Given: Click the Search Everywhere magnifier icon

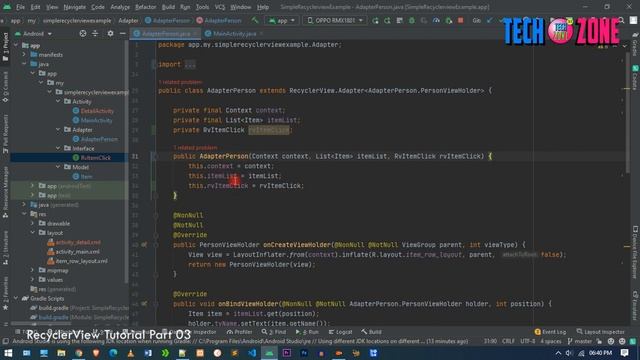Looking at the screenshot, I should coord(621,20).
